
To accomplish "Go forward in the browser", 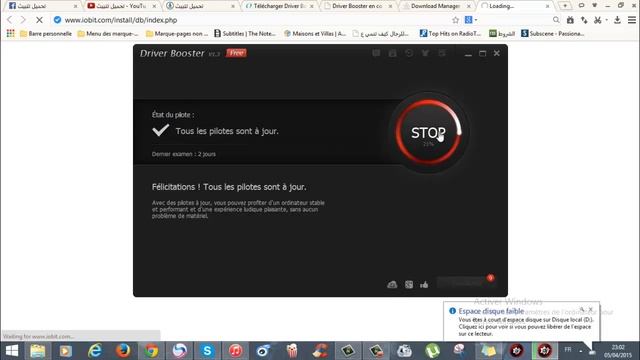I will coord(23,20).
